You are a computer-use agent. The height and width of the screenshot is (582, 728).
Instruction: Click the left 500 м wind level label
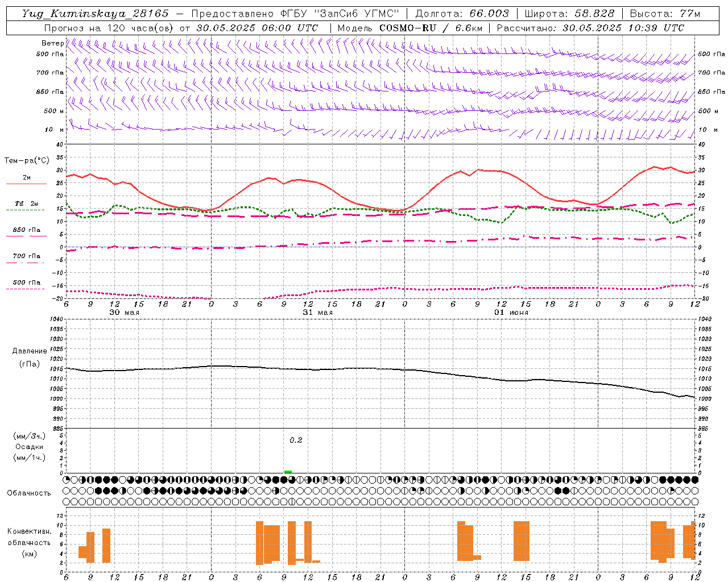[53, 111]
